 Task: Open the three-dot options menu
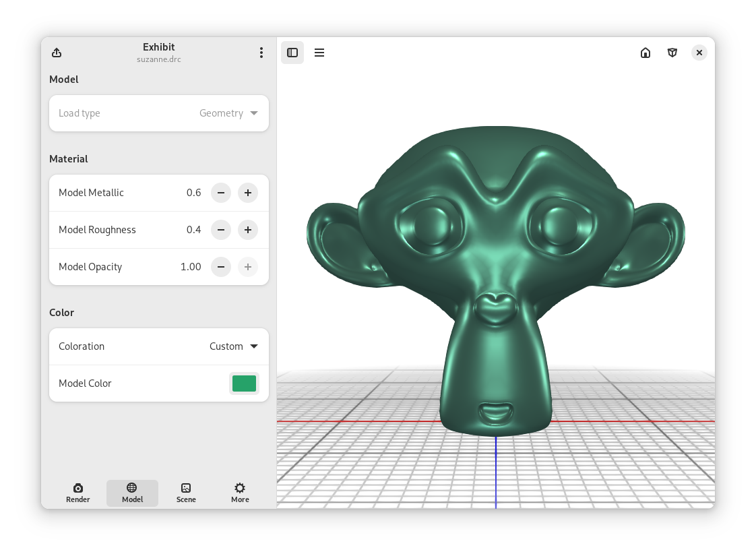click(x=261, y=53)
